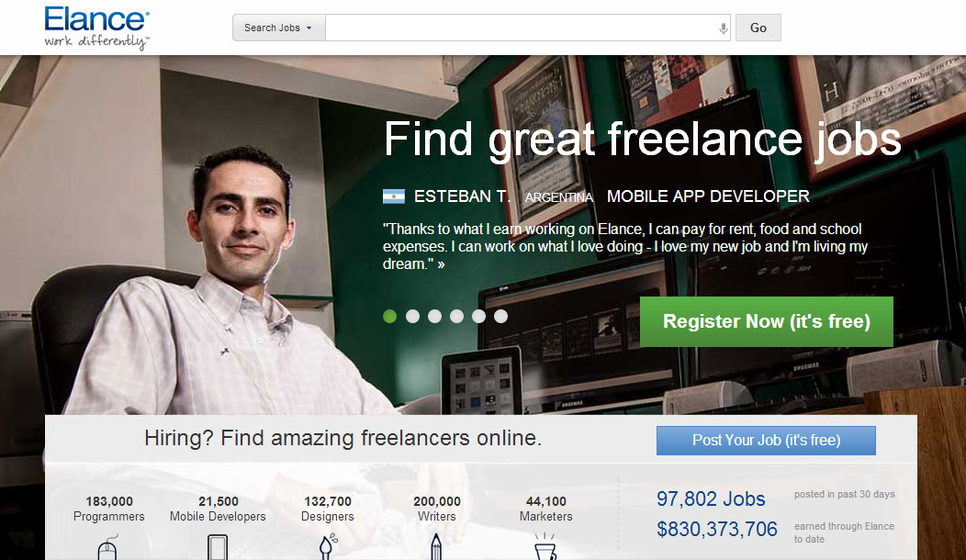The image size is (966, 560).
Task: Click the icon under Marketers
Action: click(545, 547)
